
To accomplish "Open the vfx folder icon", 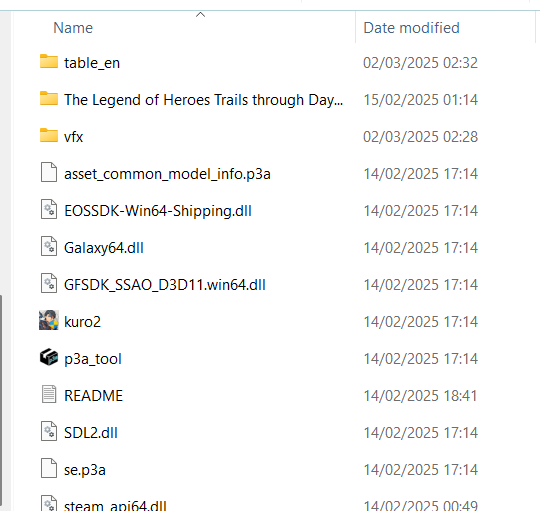I will pyautogui.click(x=49, y=136).
